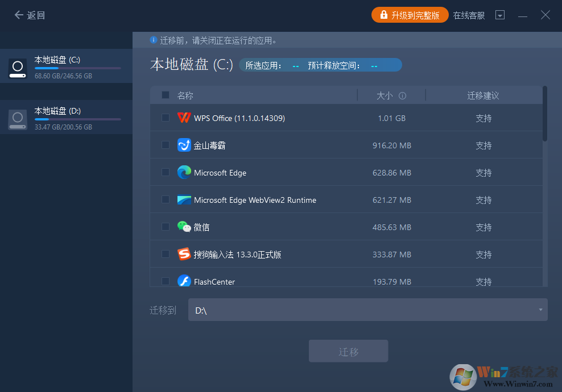Click the 大小 column header

point(384,95)
